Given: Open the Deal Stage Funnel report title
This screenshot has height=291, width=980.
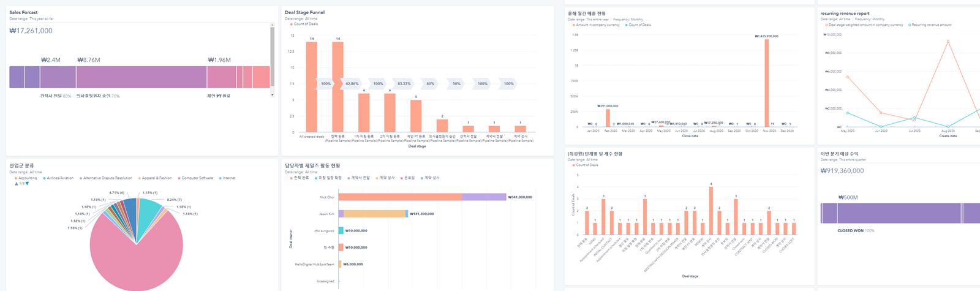Looking at the screenshot, I should coord(304,12).
